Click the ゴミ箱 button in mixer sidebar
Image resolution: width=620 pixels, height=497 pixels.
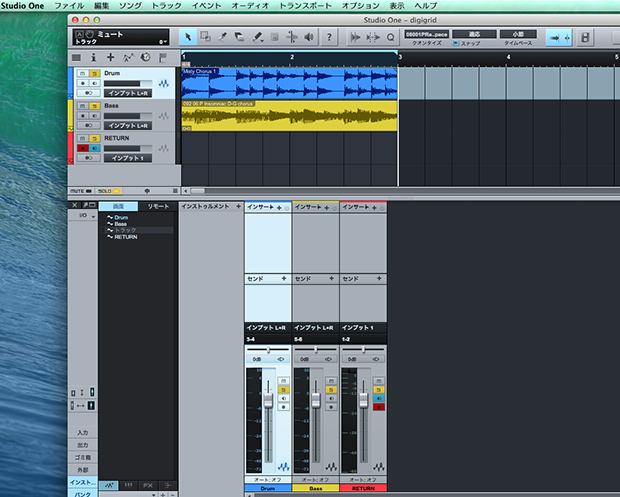[x=83, y=457]
